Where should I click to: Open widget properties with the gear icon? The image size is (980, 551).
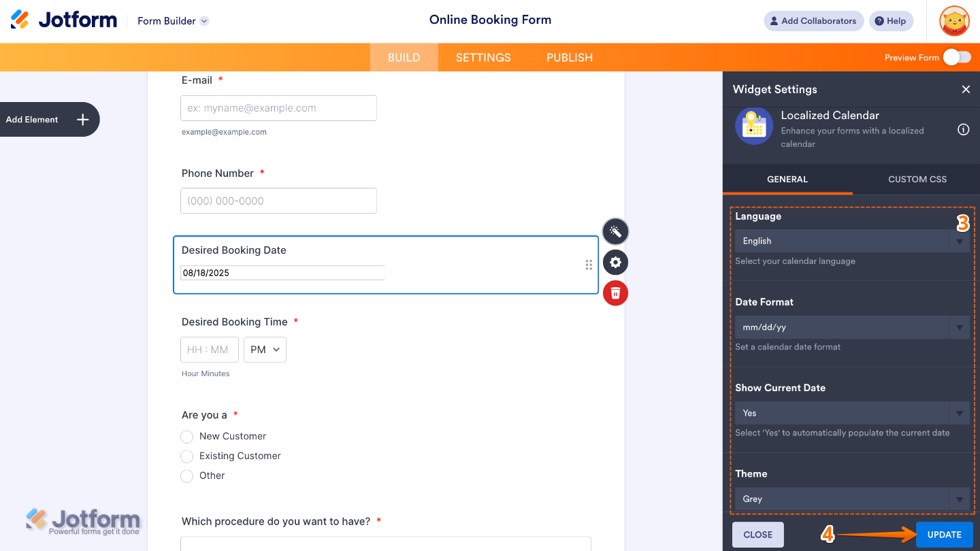click(615, 262)
